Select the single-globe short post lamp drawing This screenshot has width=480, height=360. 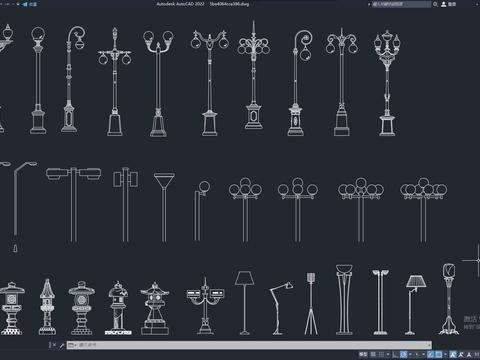(202, 211)
